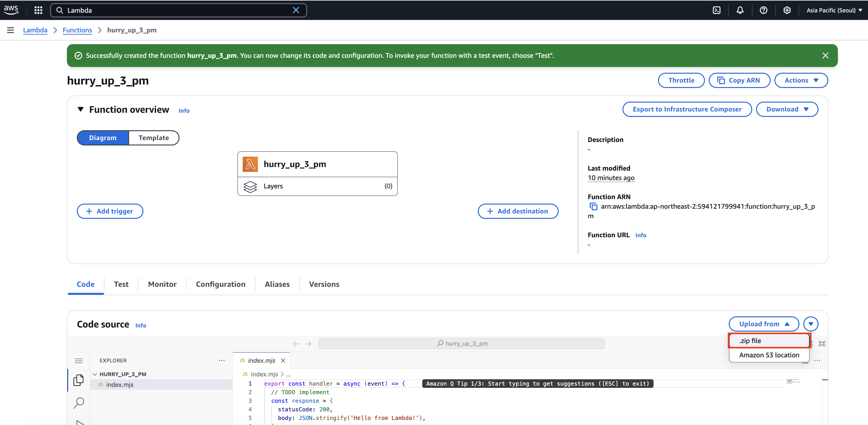
Task: Switch the overview to Template view
Action: pyautogui.click(x=154, y=138)
